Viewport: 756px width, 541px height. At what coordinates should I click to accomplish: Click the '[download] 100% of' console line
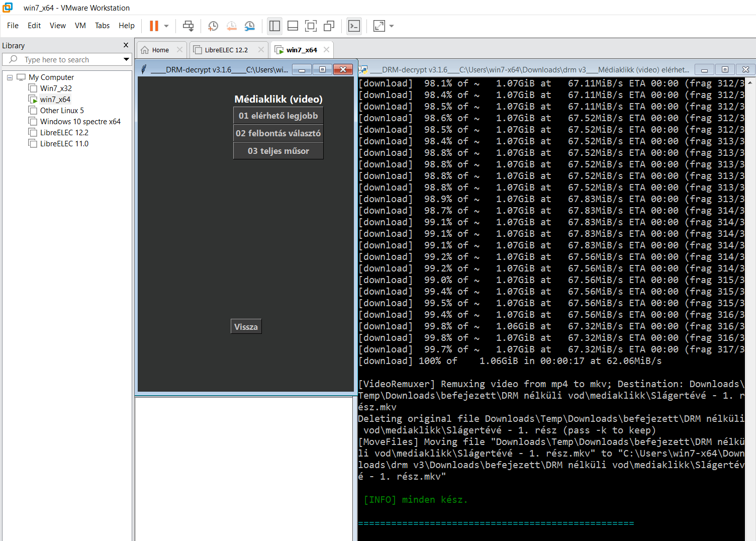click(510, 361)
